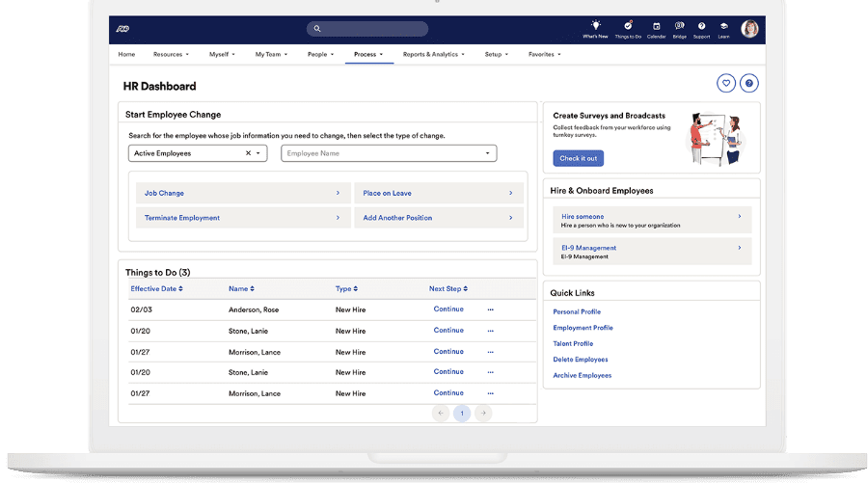868x483 pixels.
Task: Open Delete Employees quick link
Action: click(581, 360)
